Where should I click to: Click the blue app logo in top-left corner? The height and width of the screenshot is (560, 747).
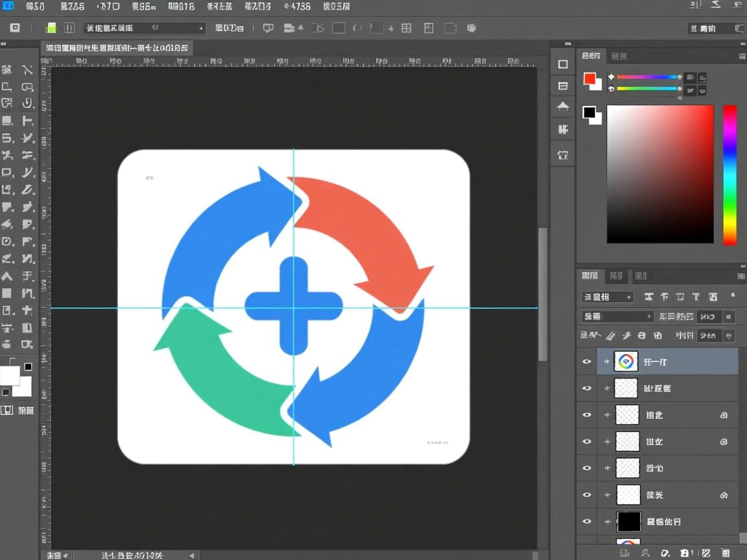[x=8, y=6]
